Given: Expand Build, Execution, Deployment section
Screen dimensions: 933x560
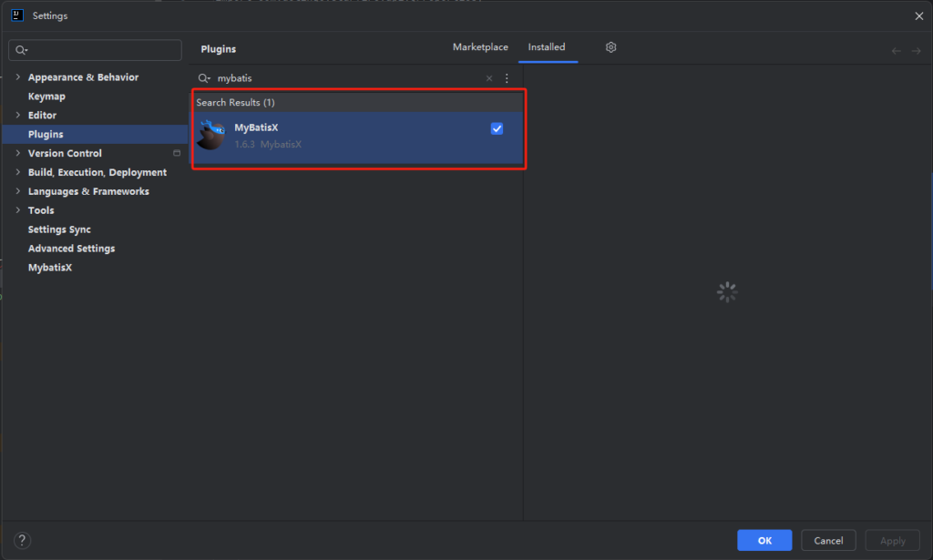Looking at the screenshot, I should [18, 172].
